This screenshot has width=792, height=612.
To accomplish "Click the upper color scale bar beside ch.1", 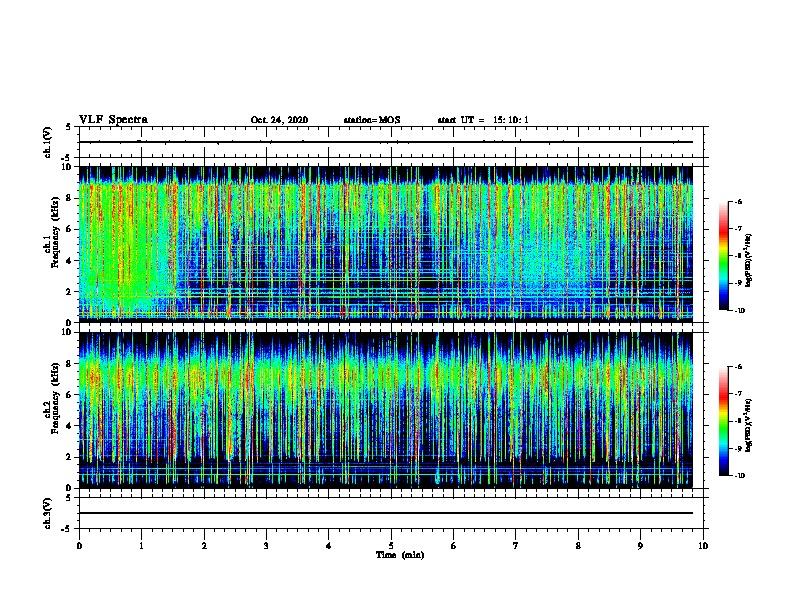I will click(724, 256).
